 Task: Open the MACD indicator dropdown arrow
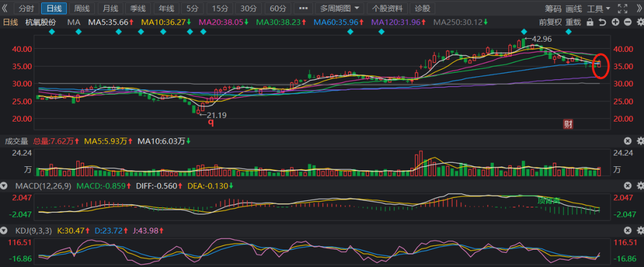pos(6,186)
